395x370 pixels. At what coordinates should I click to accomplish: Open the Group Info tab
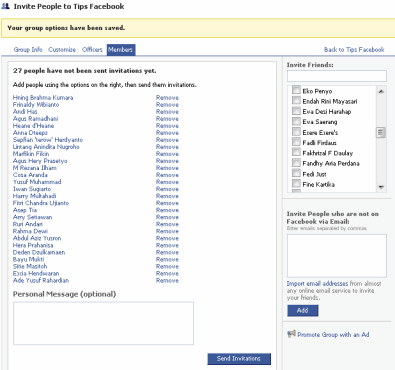point(28,50)
